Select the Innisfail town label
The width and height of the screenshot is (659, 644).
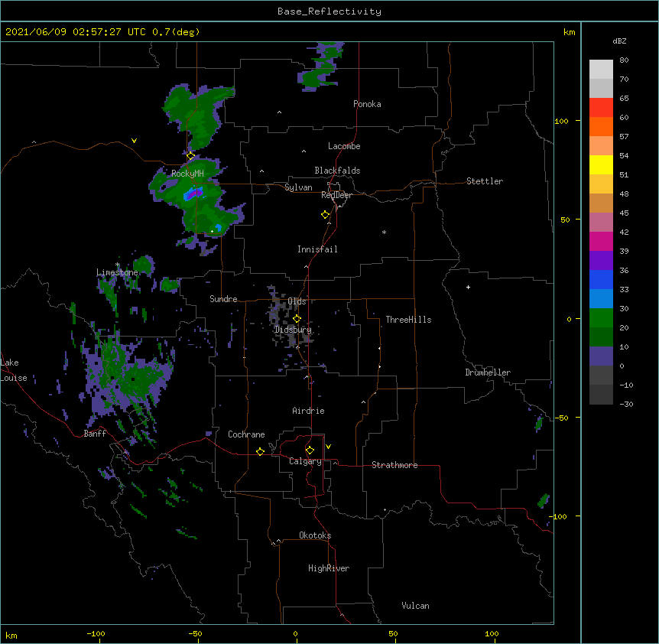[317, 249]
